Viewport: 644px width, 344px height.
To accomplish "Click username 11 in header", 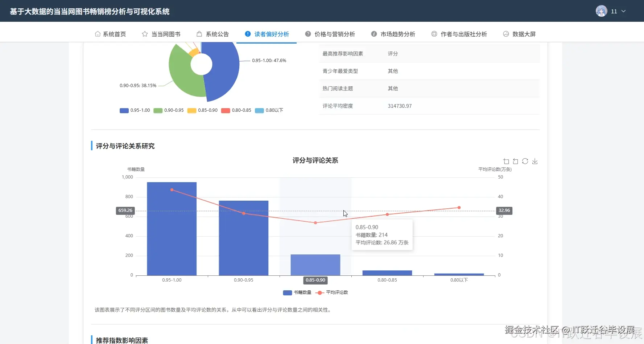I will (614, 11).
